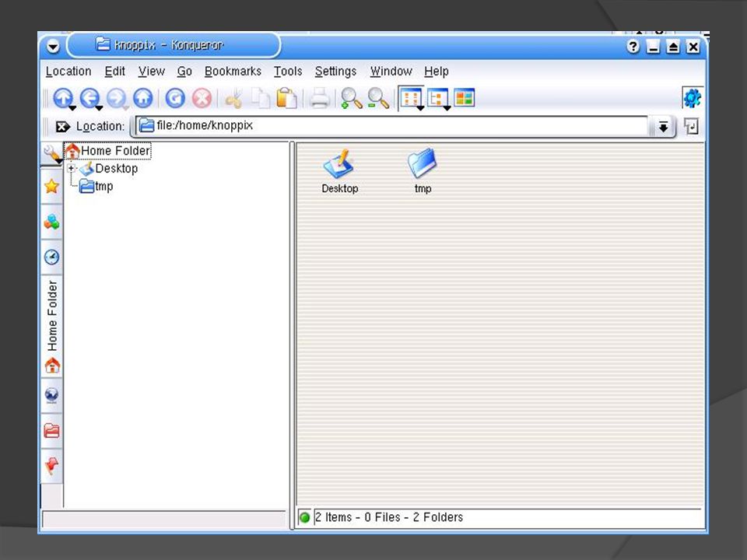Viewport: 747px width, 560px height.
Task: Open the window menu dropdown in titlebar
Action: click(x=53, y=46)
